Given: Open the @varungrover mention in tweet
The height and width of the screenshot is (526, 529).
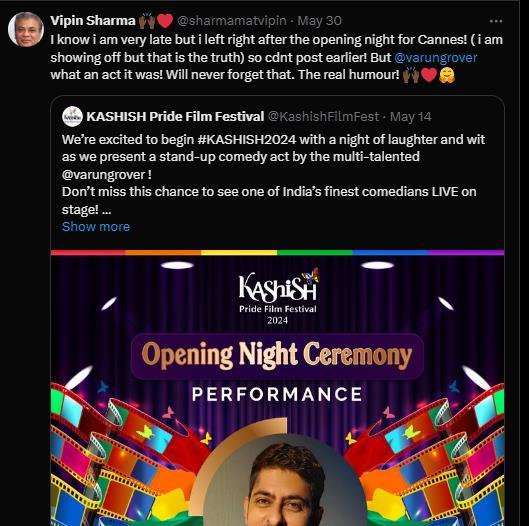Looking at the screenshot, I should click(436, 58).
